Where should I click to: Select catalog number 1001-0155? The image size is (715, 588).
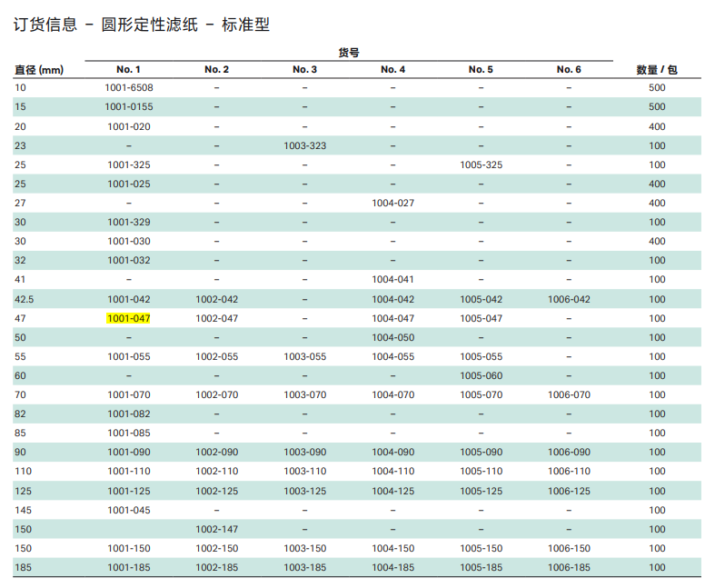(128, 107)
